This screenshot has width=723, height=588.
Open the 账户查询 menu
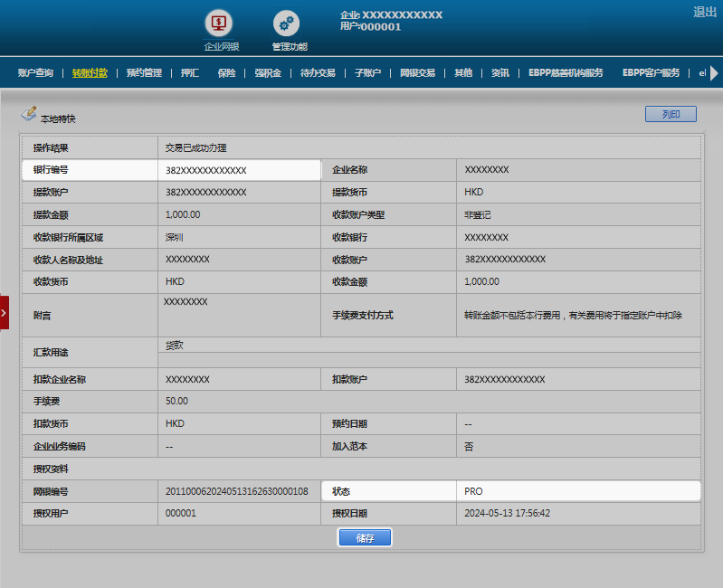point(35,72)
